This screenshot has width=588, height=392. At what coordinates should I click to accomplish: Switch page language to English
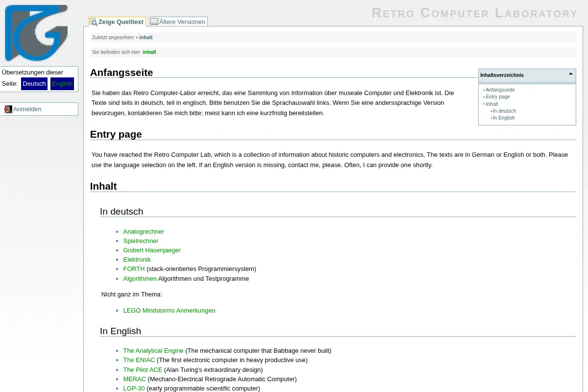(x=62, y=84)
